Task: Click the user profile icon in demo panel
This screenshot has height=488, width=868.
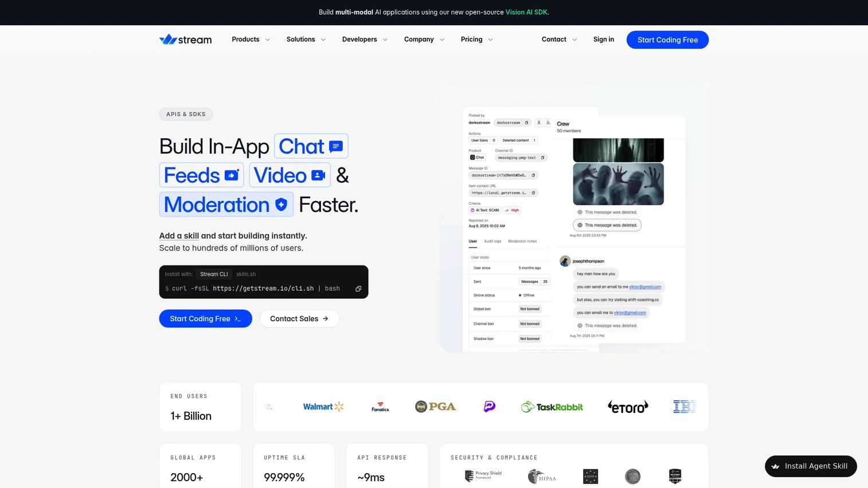Action: pyautogui.click(x=539, y=123)
